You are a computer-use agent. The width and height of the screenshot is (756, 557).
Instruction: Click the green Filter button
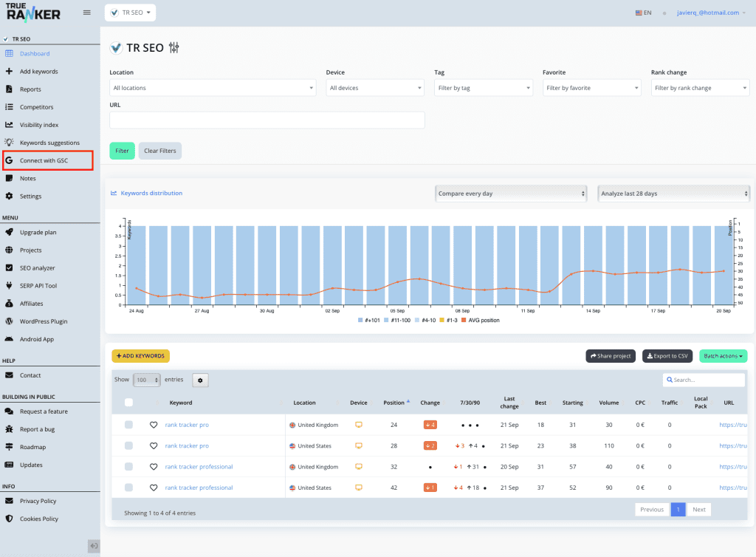click(122, 151)
